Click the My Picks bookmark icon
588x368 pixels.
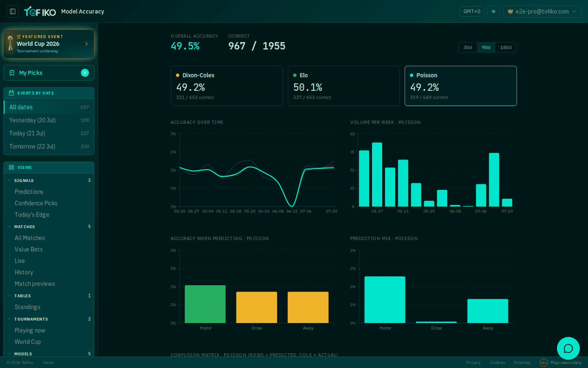point(12,73)
